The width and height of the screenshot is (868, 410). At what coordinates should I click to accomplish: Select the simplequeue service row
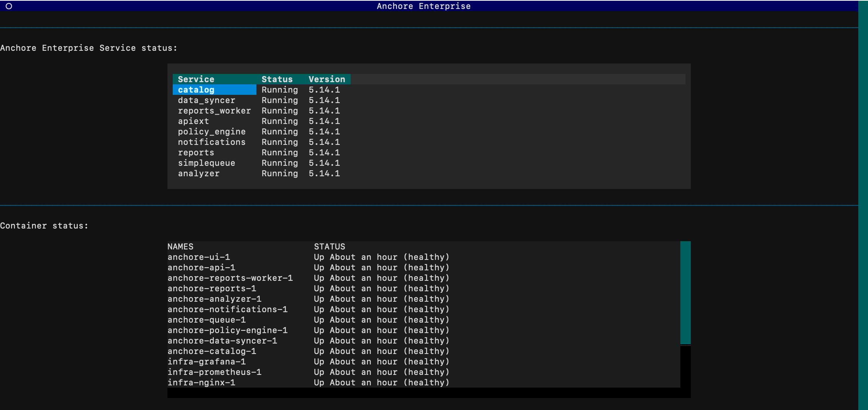[206, 163]
